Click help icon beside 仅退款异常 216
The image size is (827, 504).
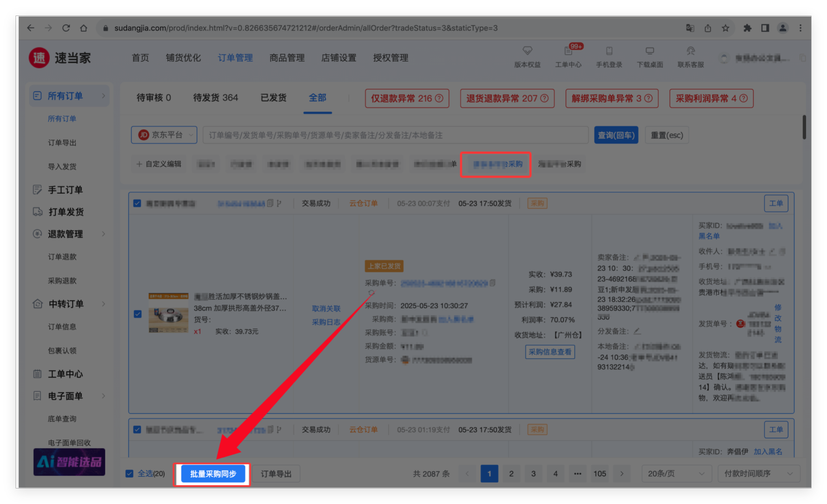point(439,99)
